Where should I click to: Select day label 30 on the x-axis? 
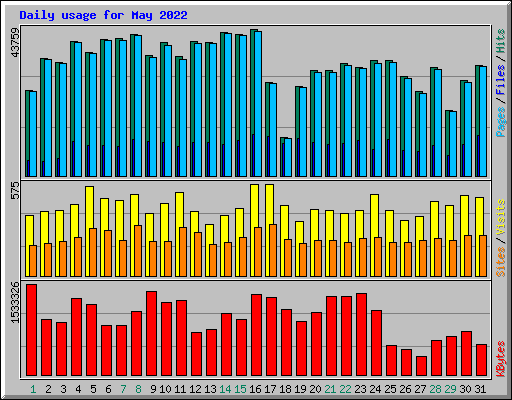(465, 389)
